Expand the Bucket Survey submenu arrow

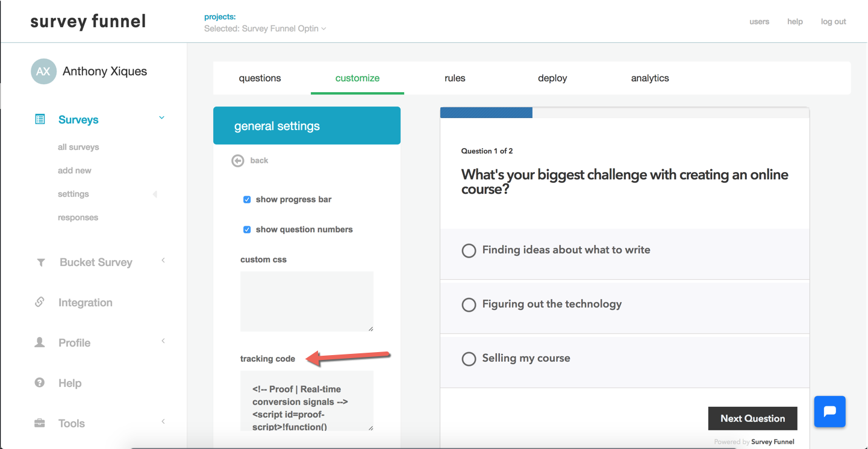[x=163, y=261]
